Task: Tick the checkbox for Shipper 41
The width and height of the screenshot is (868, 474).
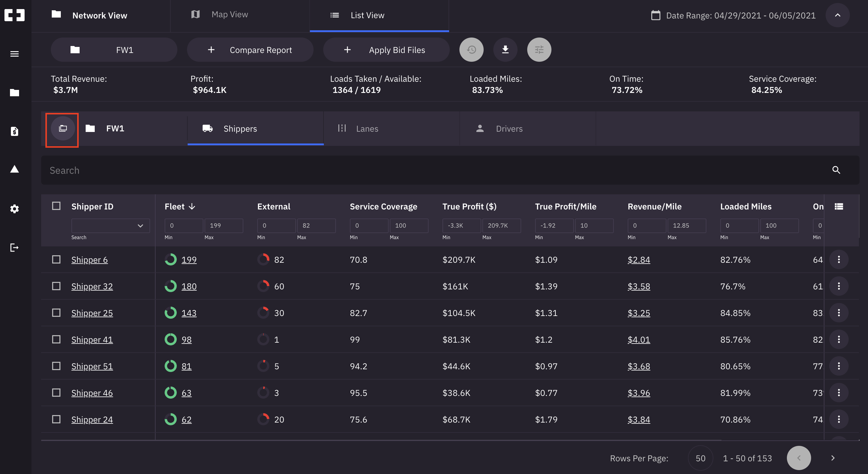Action: coord(56,339)
